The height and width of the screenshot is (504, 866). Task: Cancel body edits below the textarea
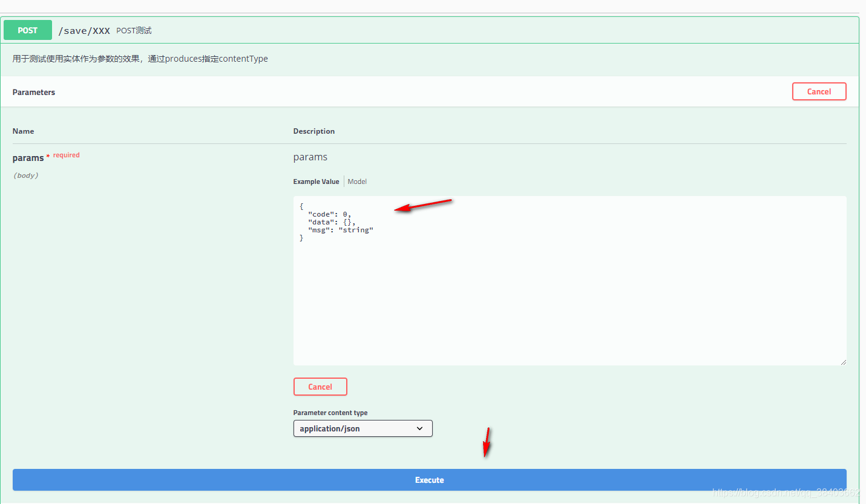pos(320,387)
